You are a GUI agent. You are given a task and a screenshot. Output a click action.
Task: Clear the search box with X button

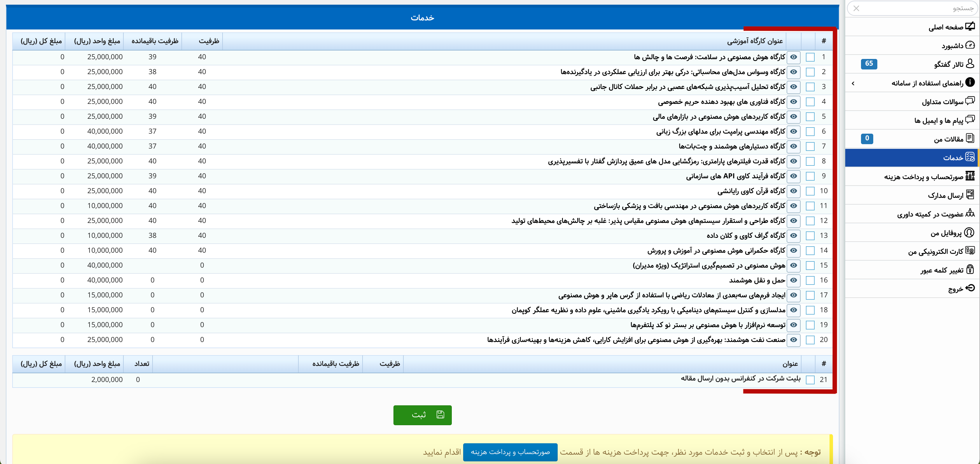(x=856, y=8)
